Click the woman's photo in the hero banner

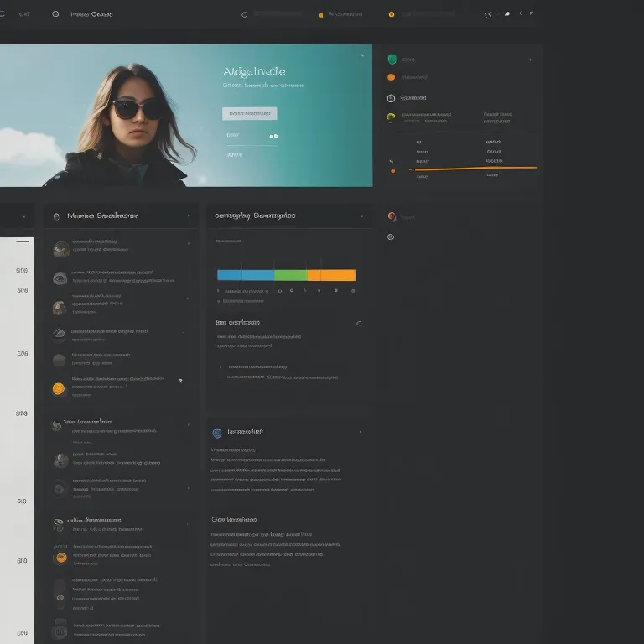(x=134, y=122)
